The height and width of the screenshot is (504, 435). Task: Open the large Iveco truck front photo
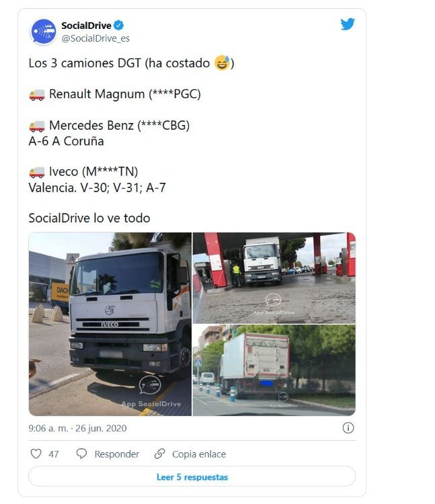point(110,324)
